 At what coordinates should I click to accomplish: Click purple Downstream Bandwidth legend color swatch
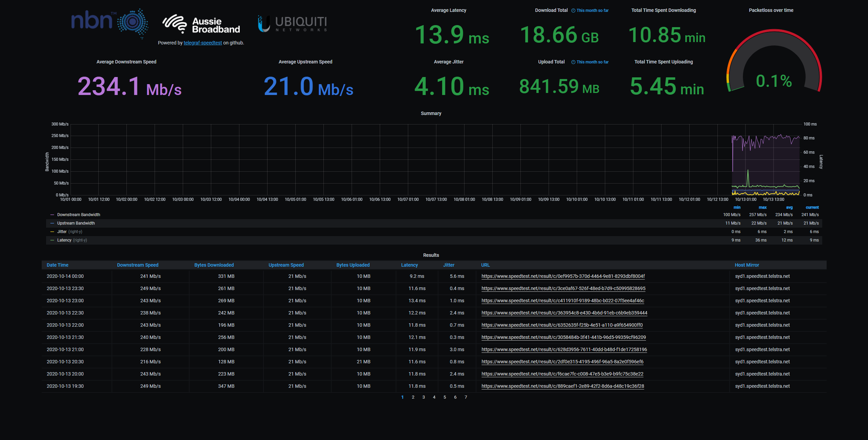[x=52, y=215]
